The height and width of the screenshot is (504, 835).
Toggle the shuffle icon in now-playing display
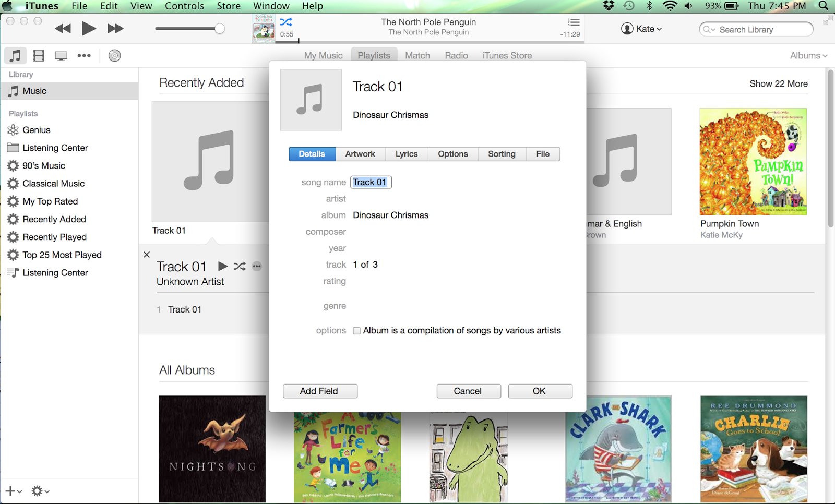(286, 22)
